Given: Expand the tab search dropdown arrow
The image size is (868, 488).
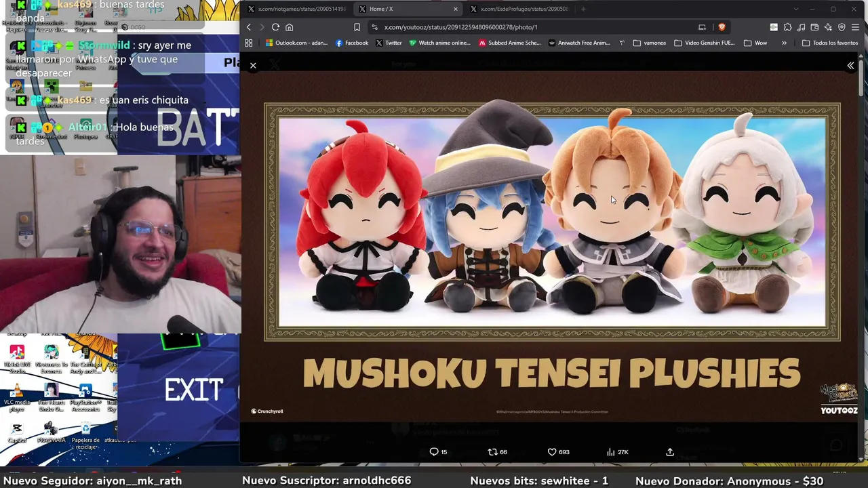Looking at the screenshot, I should 795,9.
